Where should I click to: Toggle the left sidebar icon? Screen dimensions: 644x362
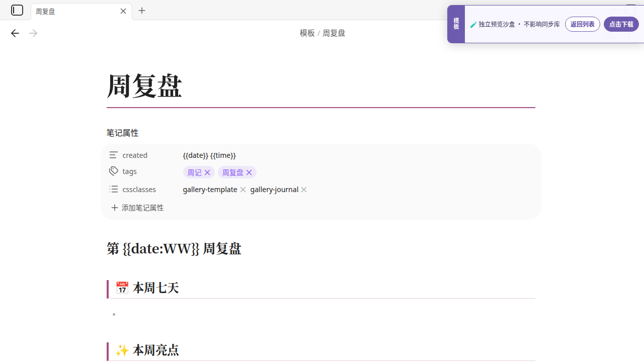(17, 10)
